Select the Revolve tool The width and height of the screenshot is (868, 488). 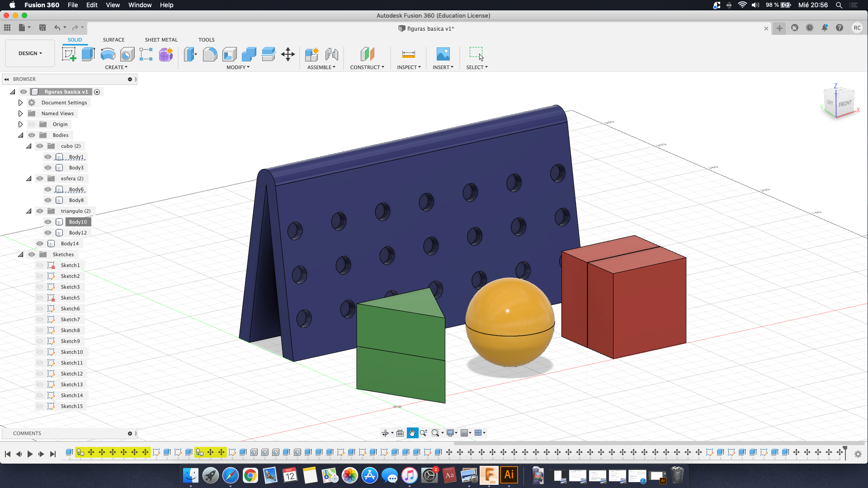coord(108,54)
